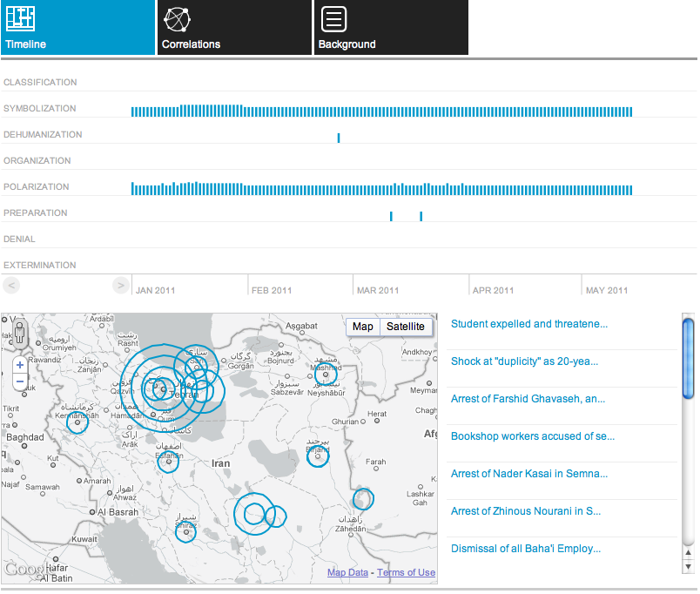Open 'Arrest of Zhinous Nourani' link
Screen dimensions: 700x594
(525, 511)
